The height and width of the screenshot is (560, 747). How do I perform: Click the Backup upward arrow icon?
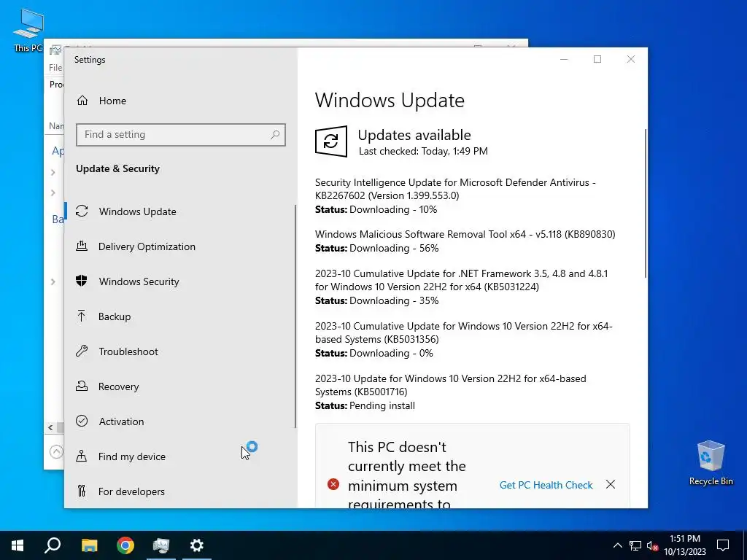click(82, 316)
